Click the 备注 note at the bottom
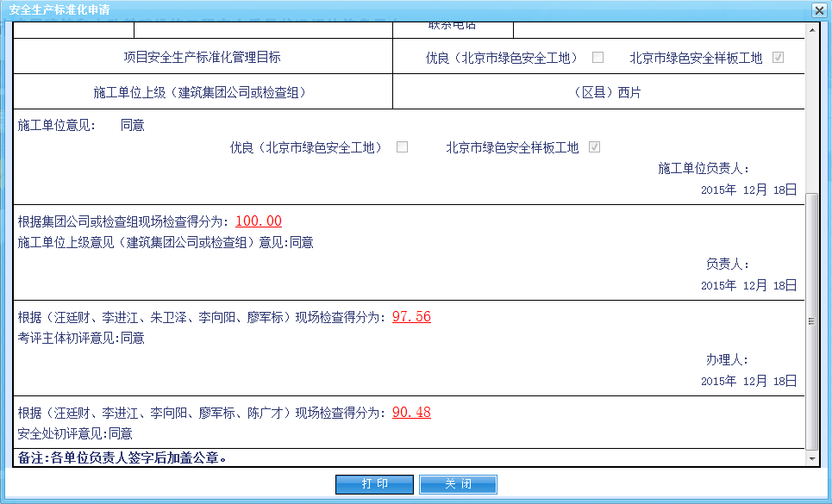 [x=122, y=457]
